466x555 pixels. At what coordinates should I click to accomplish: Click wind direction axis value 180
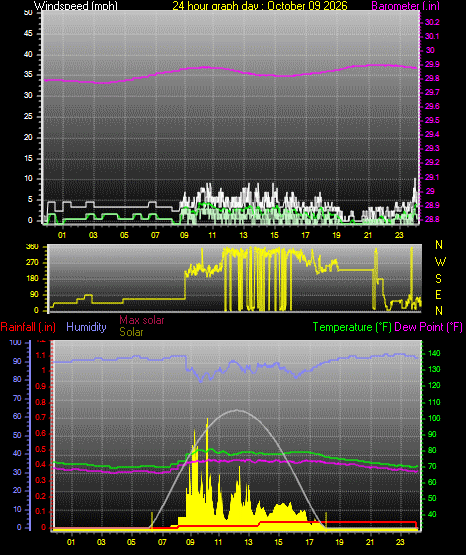(32, 279)
